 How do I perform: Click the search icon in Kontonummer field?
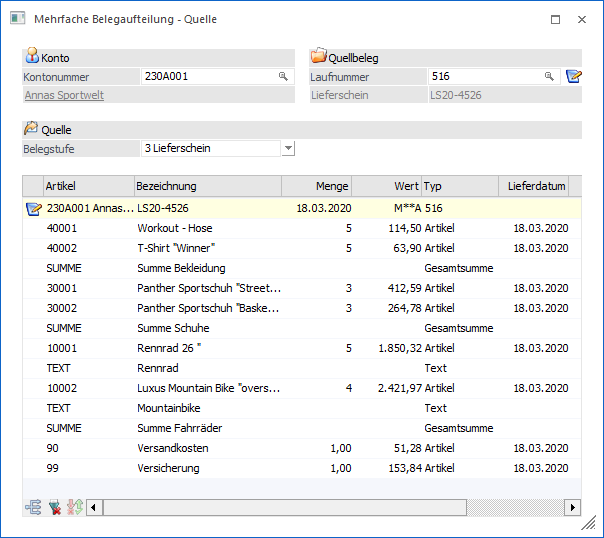283,76
